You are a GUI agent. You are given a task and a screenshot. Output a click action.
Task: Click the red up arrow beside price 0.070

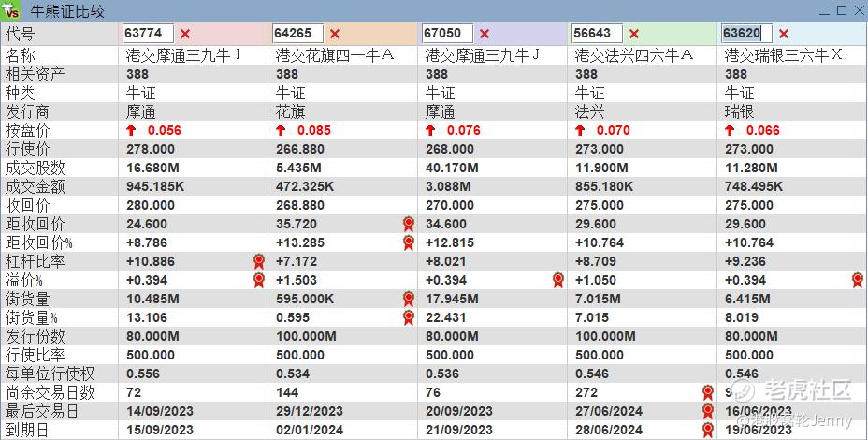[580, 130]
